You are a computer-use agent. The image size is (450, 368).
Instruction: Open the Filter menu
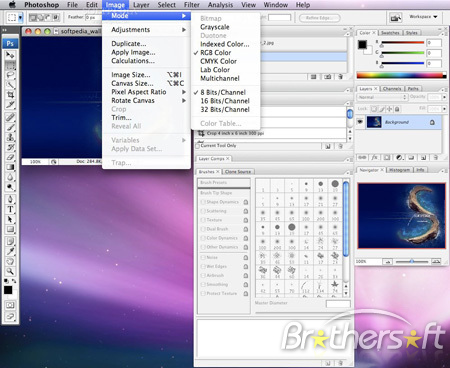(192, 5)
